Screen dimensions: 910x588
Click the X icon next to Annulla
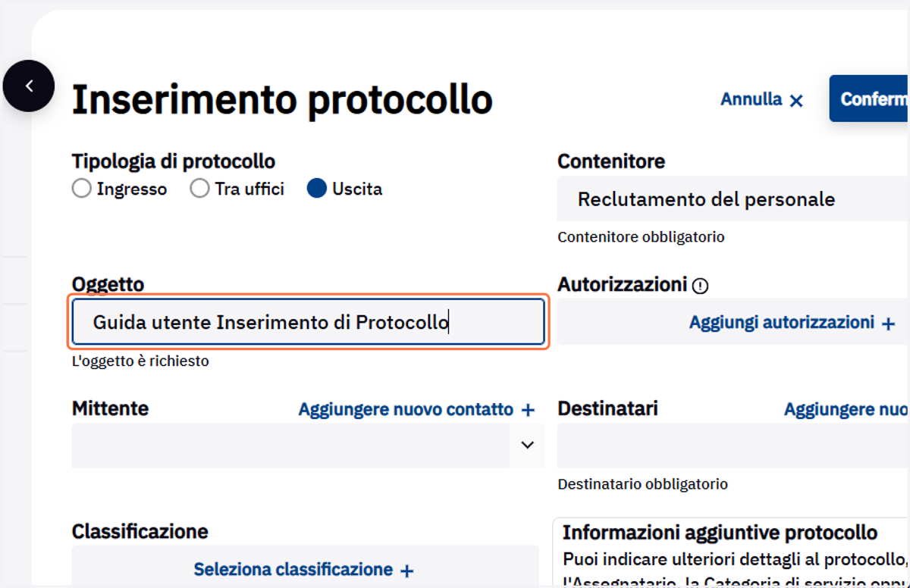[796, 100]
